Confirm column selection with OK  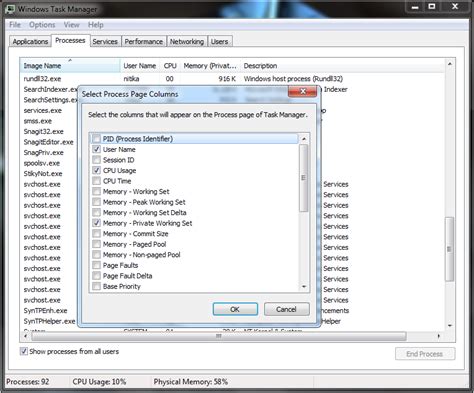(x=235, y=309)
